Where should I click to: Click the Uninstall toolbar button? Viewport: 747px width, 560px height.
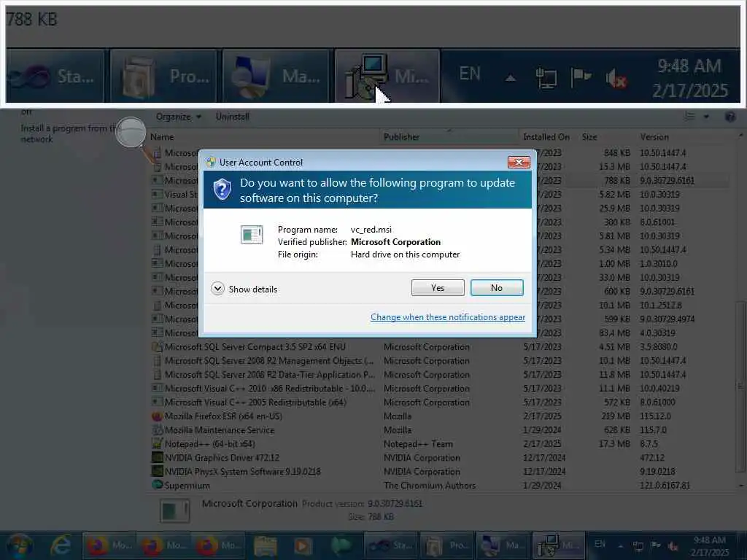pyautogui.click(x=233, y=117)
